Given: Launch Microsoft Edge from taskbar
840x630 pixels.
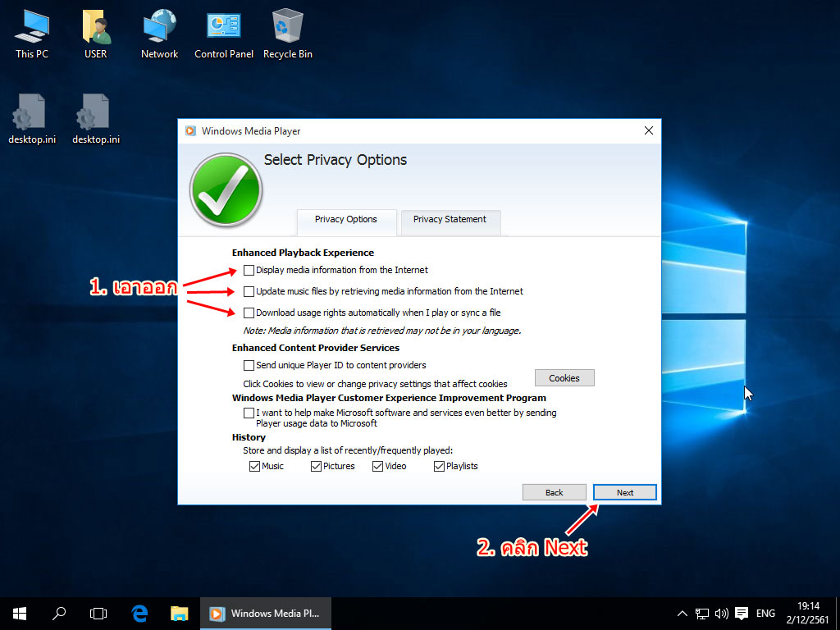Looking at the screenshot, I should point(139,613).
